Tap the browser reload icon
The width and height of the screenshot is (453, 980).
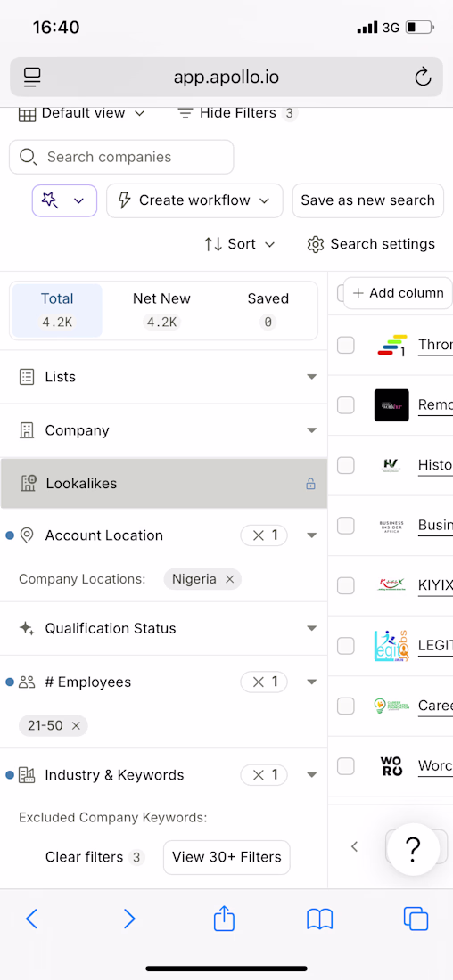(x=423, y=77)
